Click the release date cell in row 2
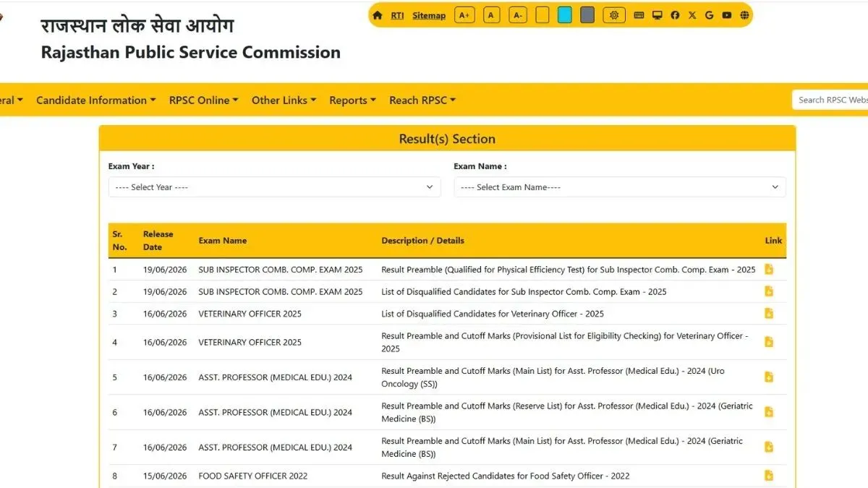The image size is (868, 488). point(165,292)
